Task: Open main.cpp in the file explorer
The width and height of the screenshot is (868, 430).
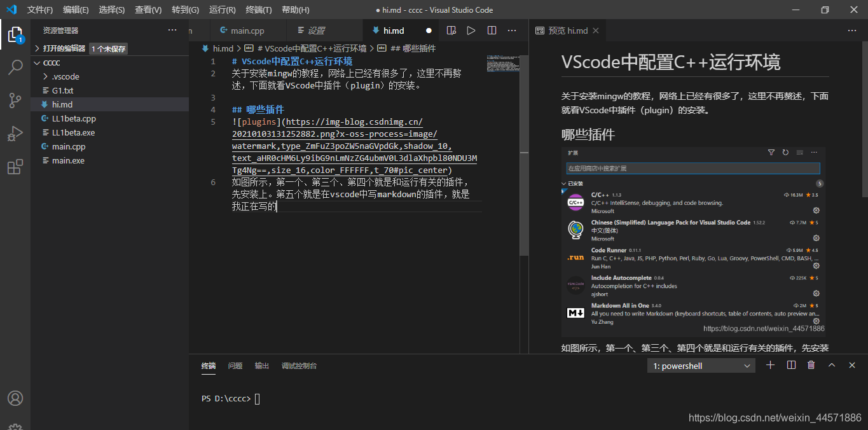Action: 109,146
